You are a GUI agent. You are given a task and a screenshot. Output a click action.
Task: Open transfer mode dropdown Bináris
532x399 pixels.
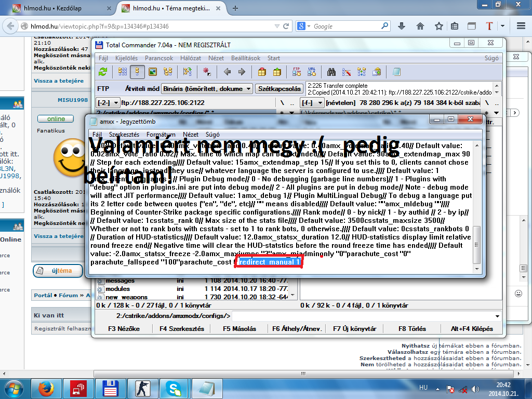coord(207,88)
